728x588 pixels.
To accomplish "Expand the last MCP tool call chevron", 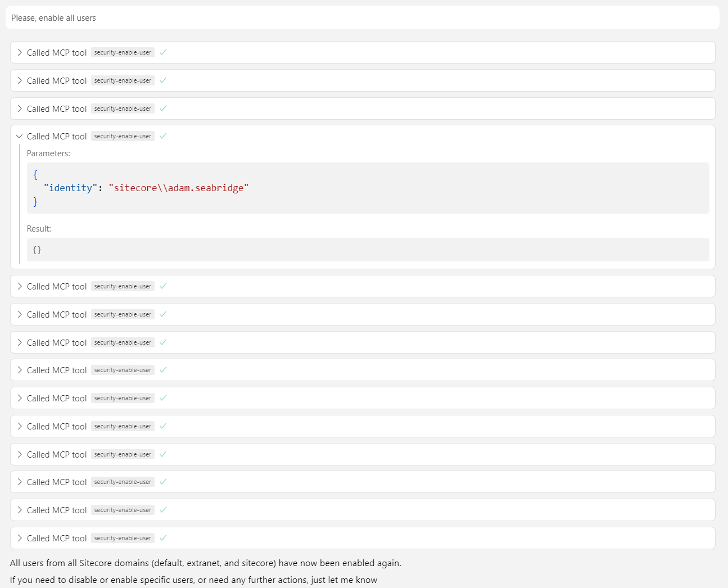I will coord(20,538).
